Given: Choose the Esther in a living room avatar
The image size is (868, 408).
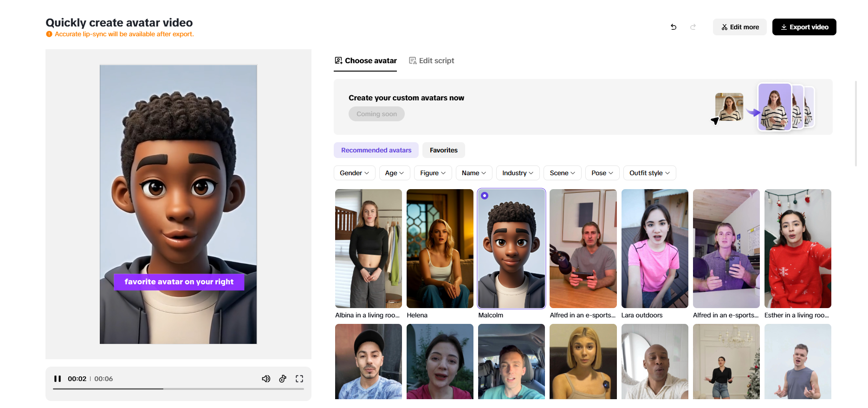Looking at the screenshot, I should pyautogui.click(x=798, y=249).
